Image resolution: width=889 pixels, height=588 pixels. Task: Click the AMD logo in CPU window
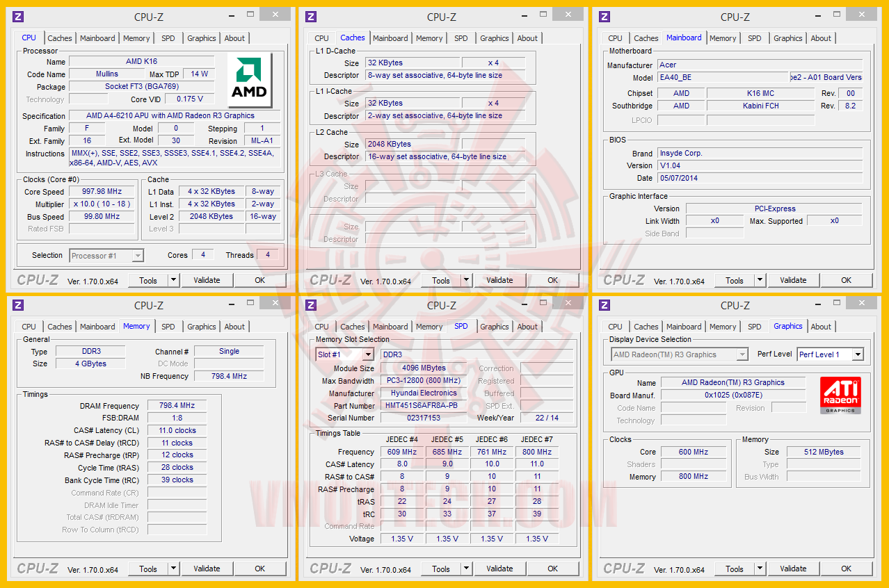coord(250,79)
